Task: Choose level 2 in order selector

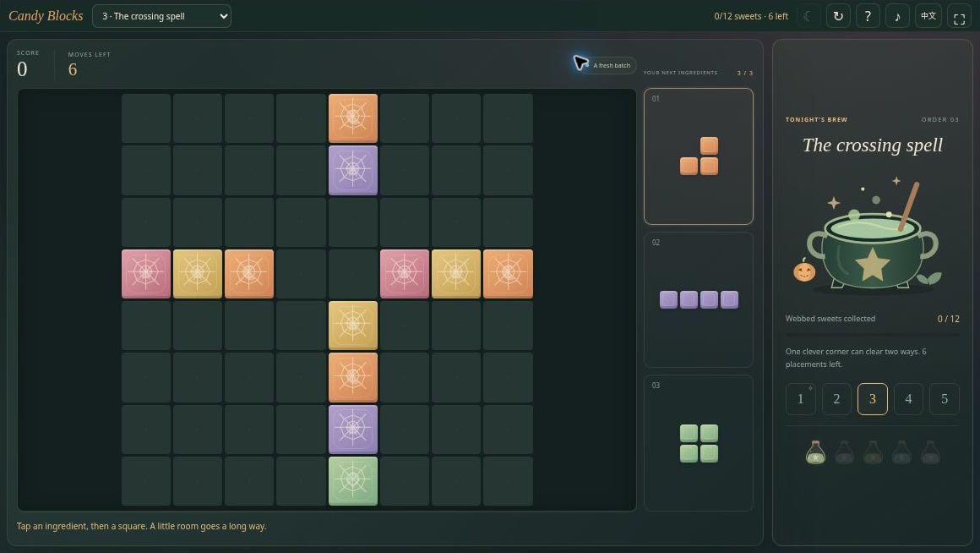Action: point(836,399)
